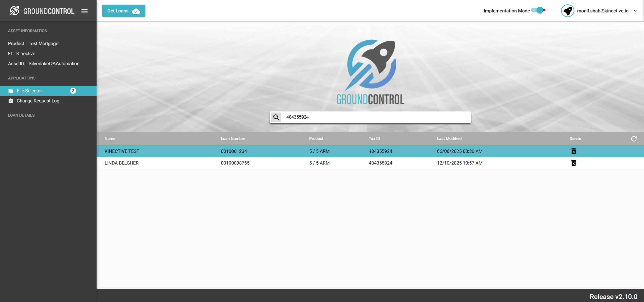Open the Change Request Log

[38, 101]
